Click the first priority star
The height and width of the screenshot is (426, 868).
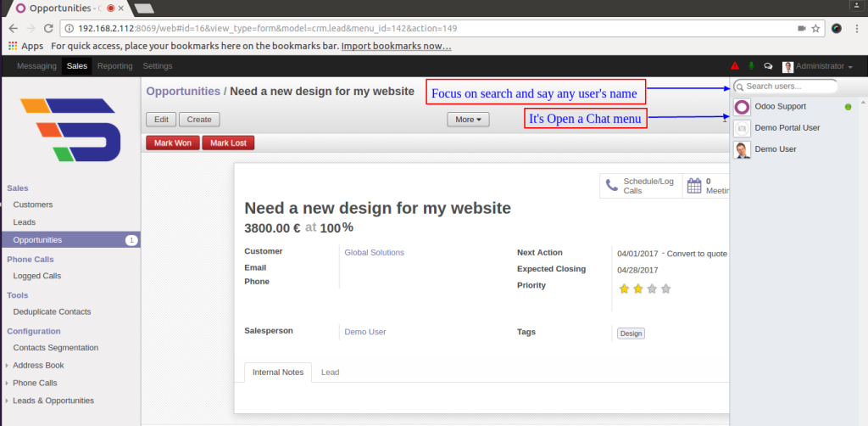pos(625,289)
